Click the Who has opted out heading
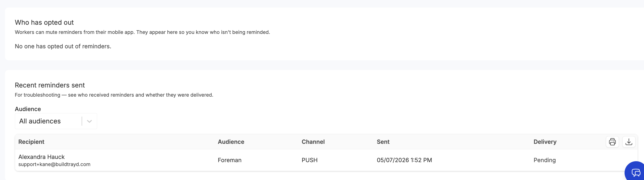The height and width of the screenshot is (180, 644). point(44,22)
